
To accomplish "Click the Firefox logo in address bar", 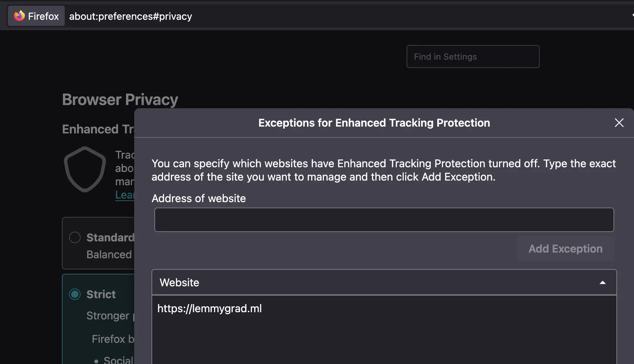I will pos(19,16).
